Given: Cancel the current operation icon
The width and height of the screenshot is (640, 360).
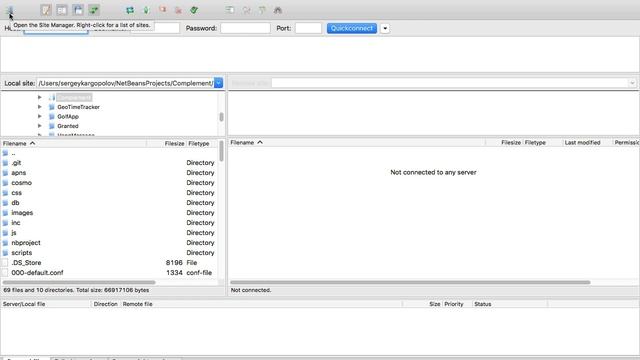Looking at the screenshot, I should [162, 10].
